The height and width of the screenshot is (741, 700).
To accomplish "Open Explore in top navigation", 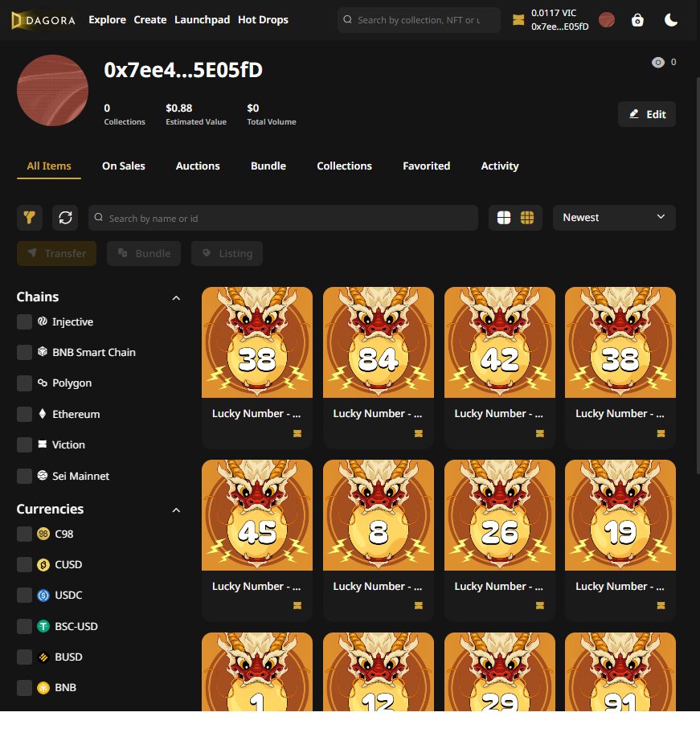I will (108, 20).
